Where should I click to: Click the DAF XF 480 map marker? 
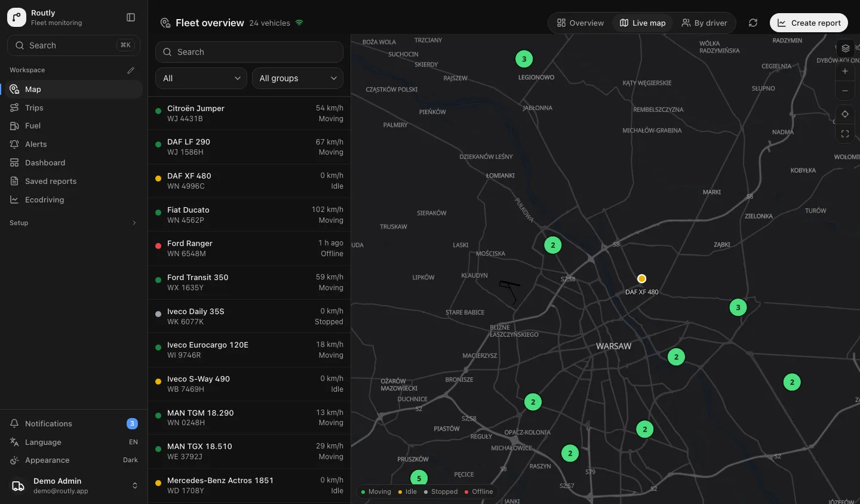(641, 279)
